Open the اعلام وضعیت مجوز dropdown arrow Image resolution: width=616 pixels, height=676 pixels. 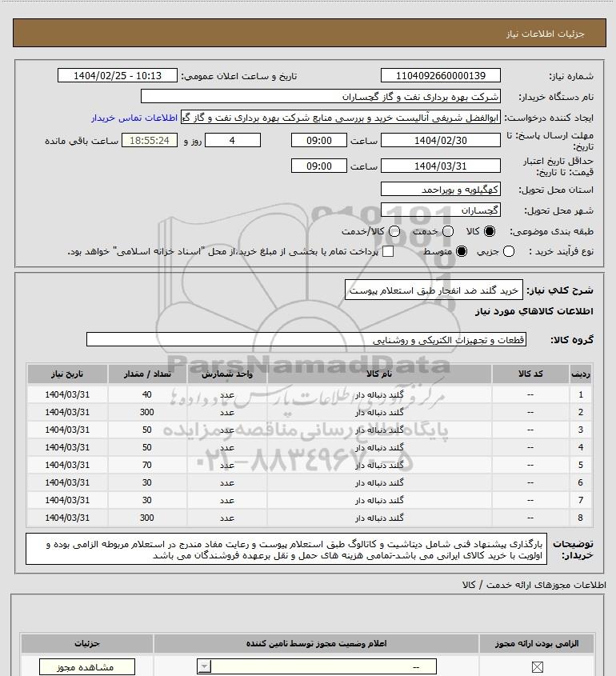click(x=204, y=666)
